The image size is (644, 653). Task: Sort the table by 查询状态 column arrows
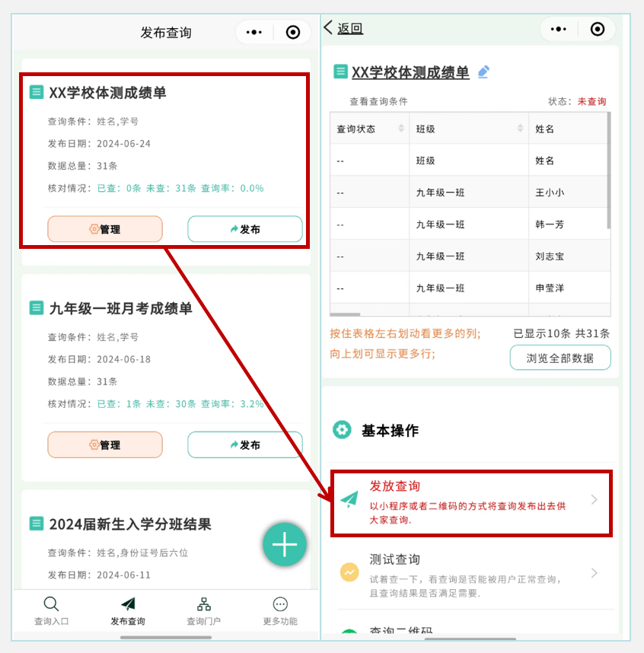[x=401, y=129]
